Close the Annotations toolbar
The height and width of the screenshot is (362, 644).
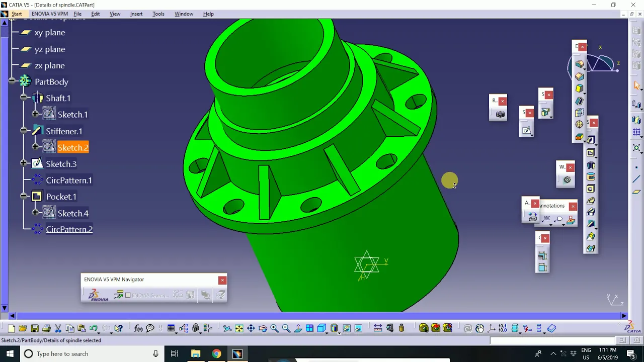[573, 206]
